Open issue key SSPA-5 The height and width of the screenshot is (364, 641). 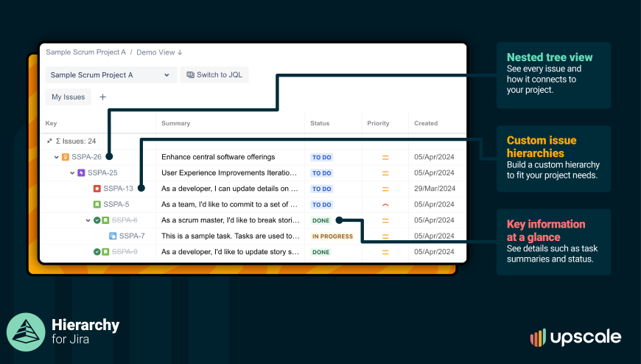116,205
